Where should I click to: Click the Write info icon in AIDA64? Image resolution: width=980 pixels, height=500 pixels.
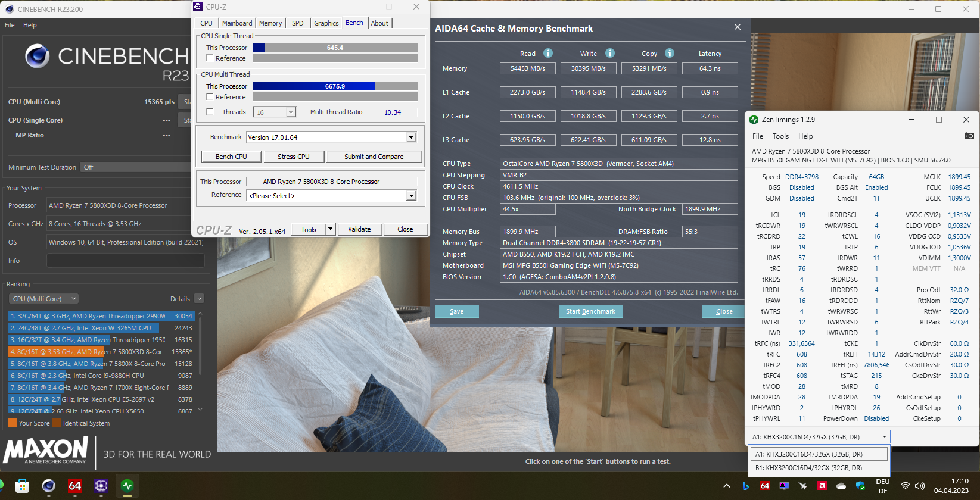click(x=610, y=53)
